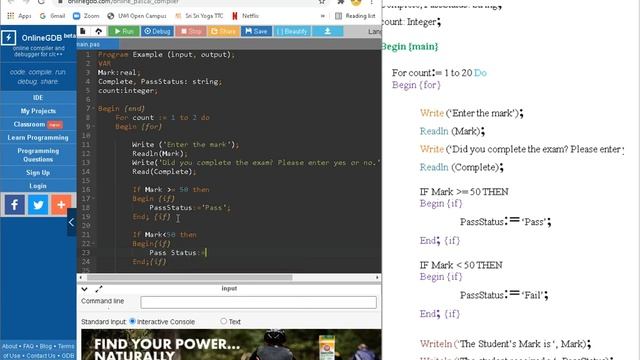Collapse the input panel chevron
This screenshot has width=640, height=360.
point(84,289)
